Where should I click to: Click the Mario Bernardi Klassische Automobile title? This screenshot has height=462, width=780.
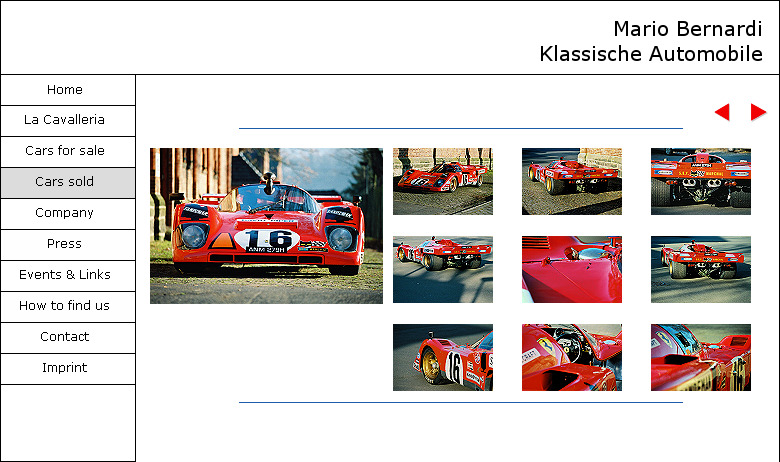click(651, 41)
